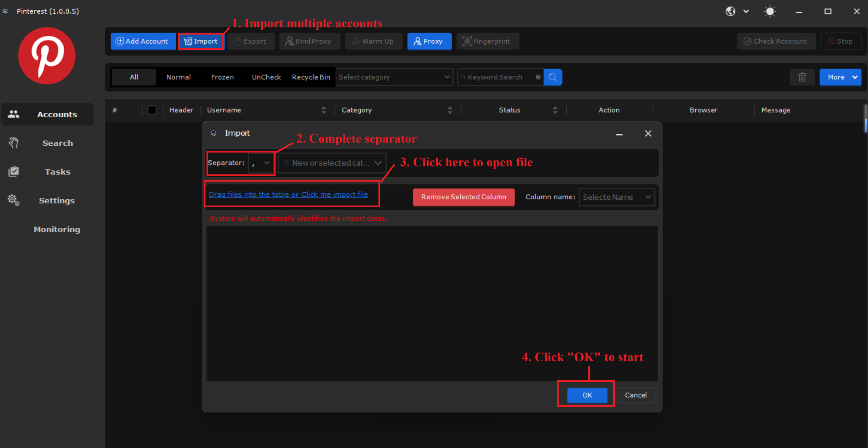Viewport: 868px width, 448px height.
Task: Click the trash delete icon
Action: (802, 77)
